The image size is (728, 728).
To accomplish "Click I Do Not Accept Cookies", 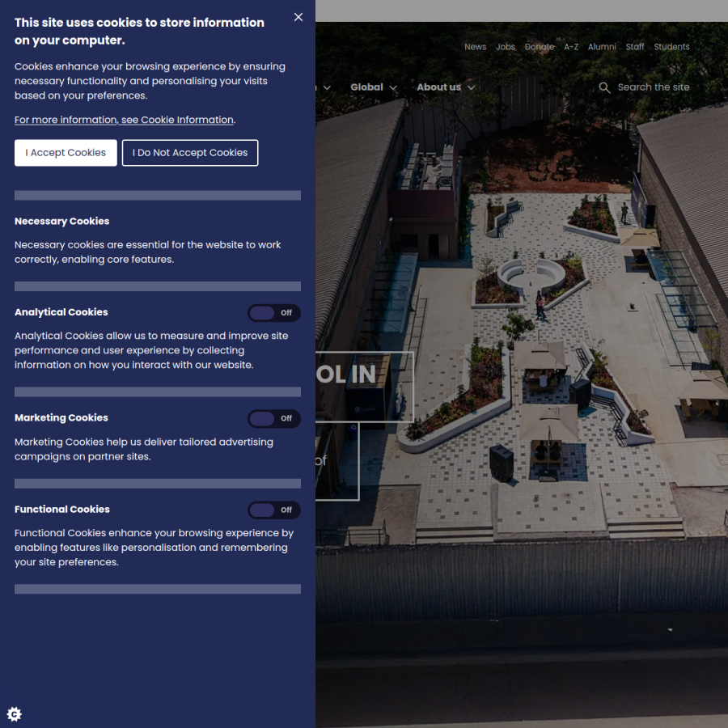I will (190, 153).
